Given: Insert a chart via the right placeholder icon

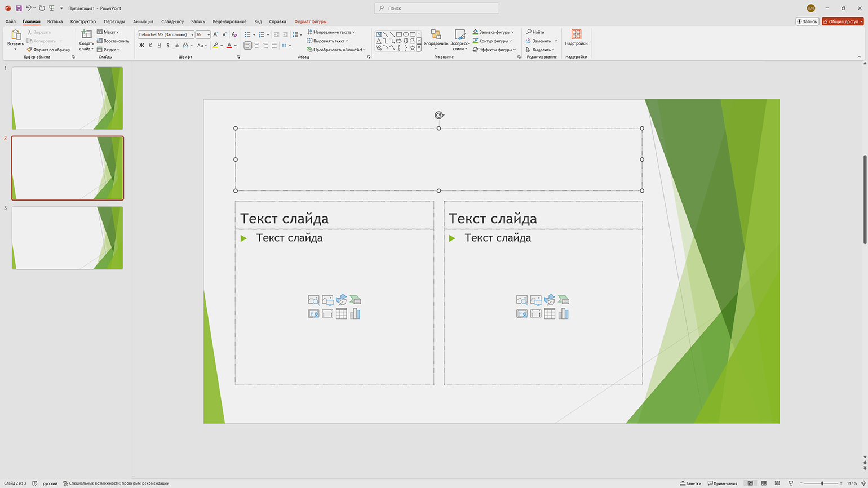Looking at the screenshot, I should [x=563, y=314].
